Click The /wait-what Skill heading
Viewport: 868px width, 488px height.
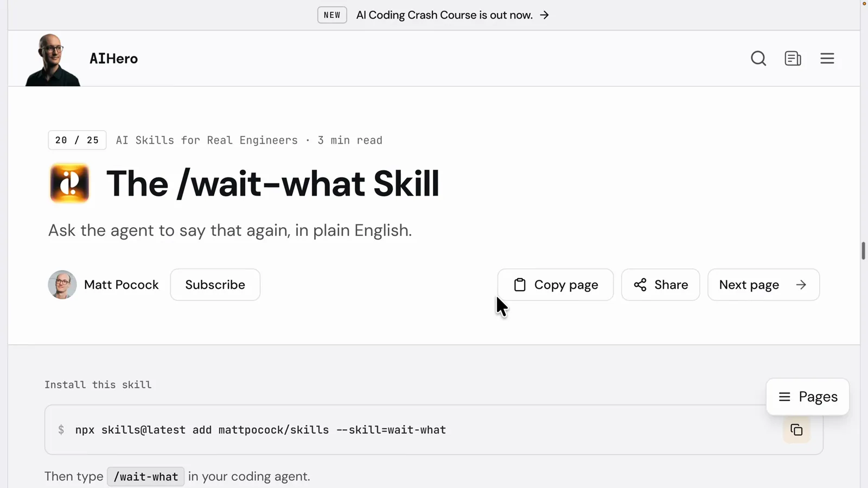tap(272, 184)
